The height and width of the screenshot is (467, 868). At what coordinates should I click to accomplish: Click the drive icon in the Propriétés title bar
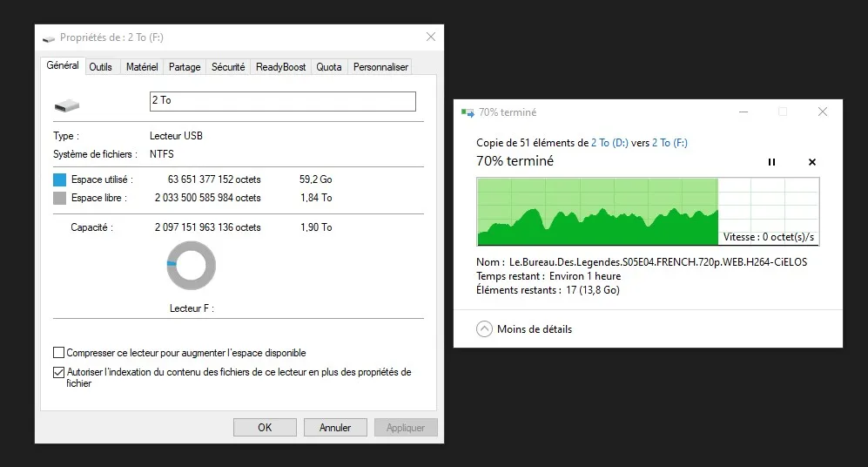pyautogui.click(x=49, y=38)
